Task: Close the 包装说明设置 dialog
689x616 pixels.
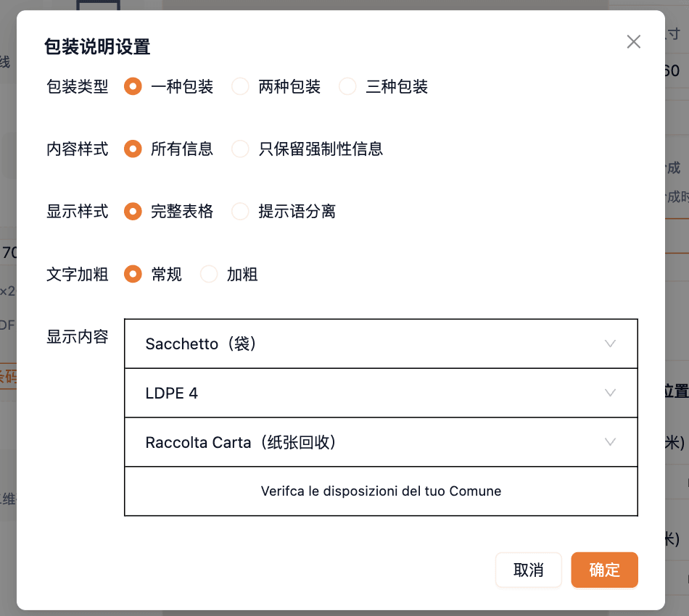Action: point(633,42)
